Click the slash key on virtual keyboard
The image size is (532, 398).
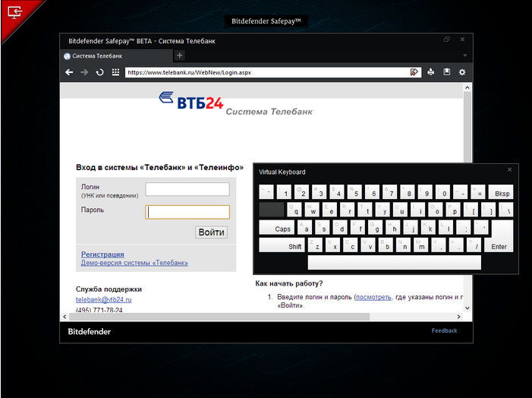pyautogui.click(x=474, y=245)
